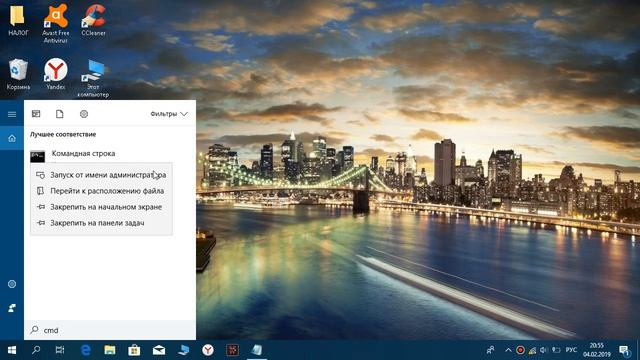Open CCleaner desktop shortcut
This screenshot has width=640, height=360.
tap(93, 20)
